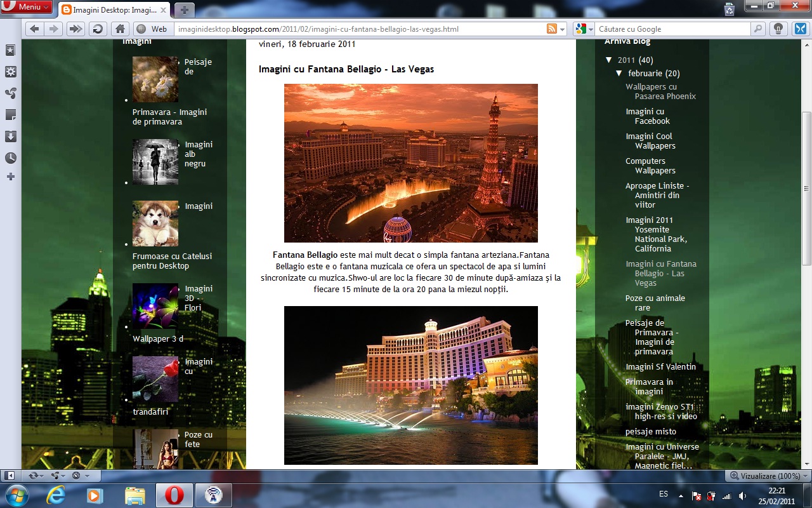Open the Downloads panel icon
812x508 pixels.
click(10, 137)
